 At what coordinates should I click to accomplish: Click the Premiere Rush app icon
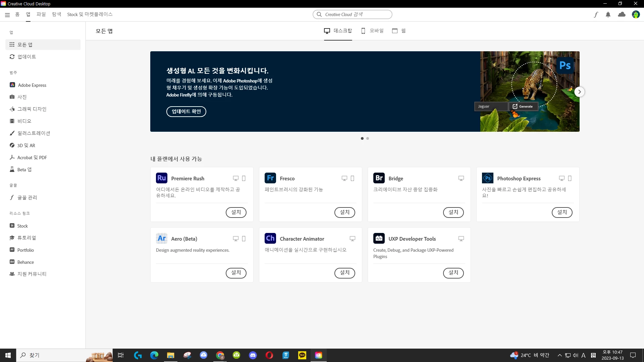(x=162, y=178)
